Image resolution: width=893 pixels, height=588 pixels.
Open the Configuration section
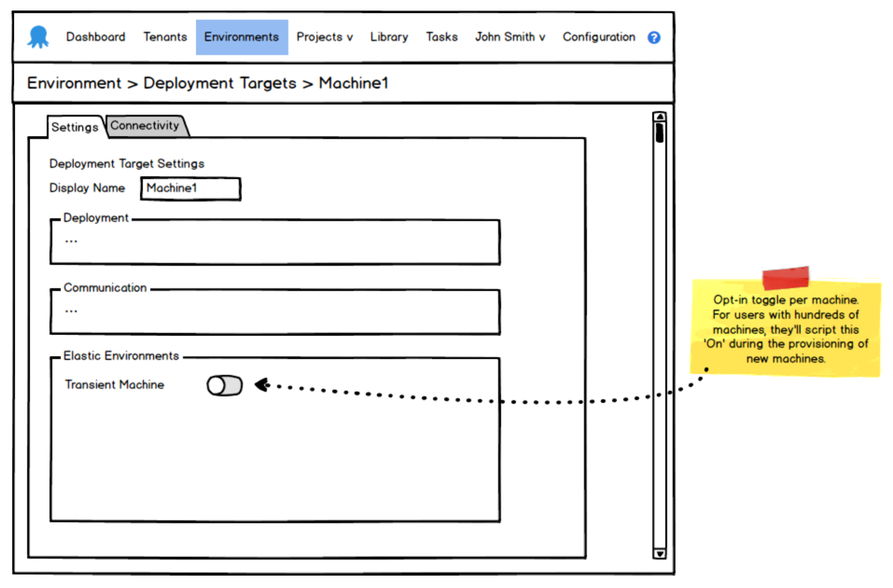click(599, 37)
